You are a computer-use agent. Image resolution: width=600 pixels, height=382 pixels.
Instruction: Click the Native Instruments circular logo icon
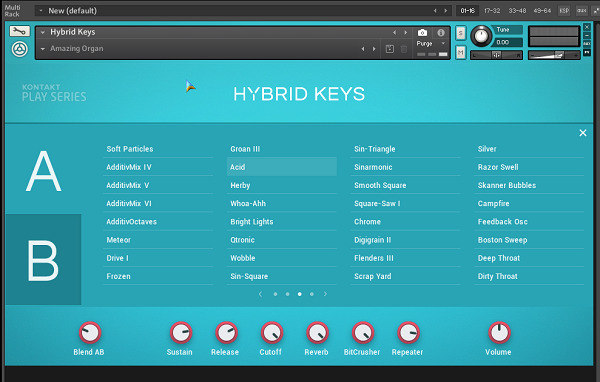point(20,49)
